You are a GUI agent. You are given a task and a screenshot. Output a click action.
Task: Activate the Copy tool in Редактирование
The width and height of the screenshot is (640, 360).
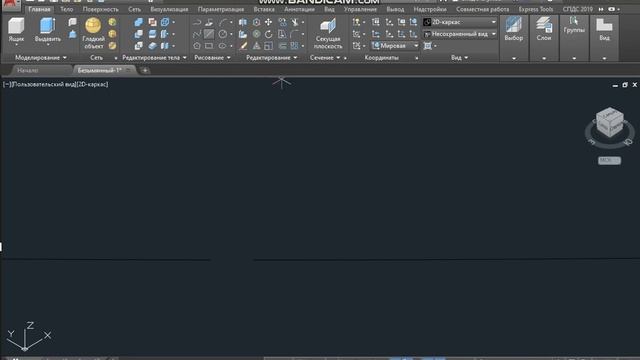[282, 22]
